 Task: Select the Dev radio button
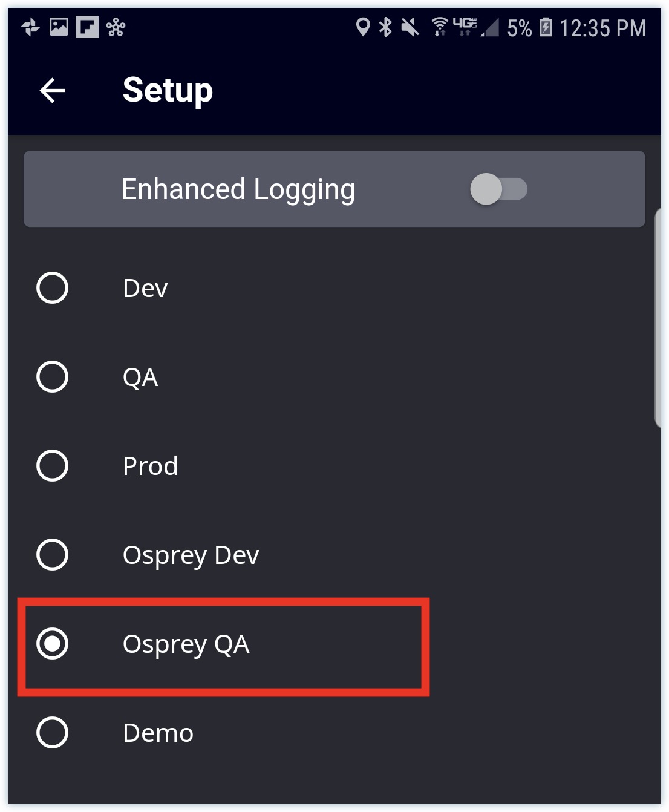point(53,288)
